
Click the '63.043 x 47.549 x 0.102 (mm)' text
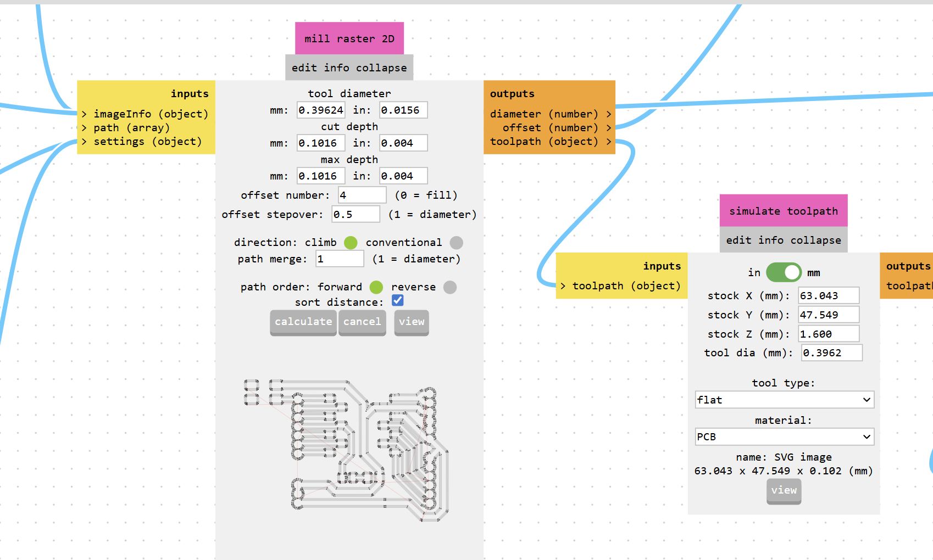point(784,471)
